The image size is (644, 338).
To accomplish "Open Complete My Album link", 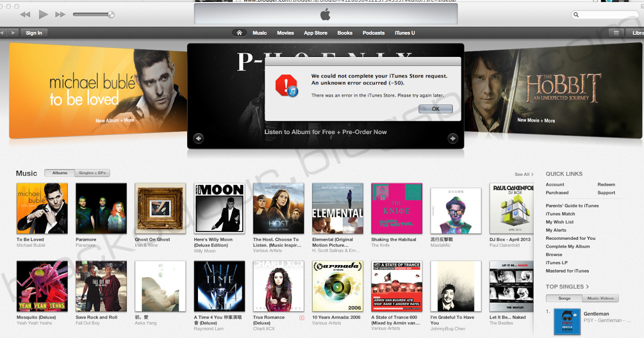I will coord(568,247).
